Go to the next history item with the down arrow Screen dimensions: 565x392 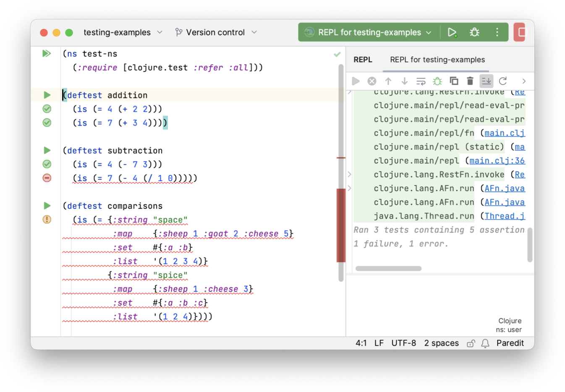click(x=404, y=81)
